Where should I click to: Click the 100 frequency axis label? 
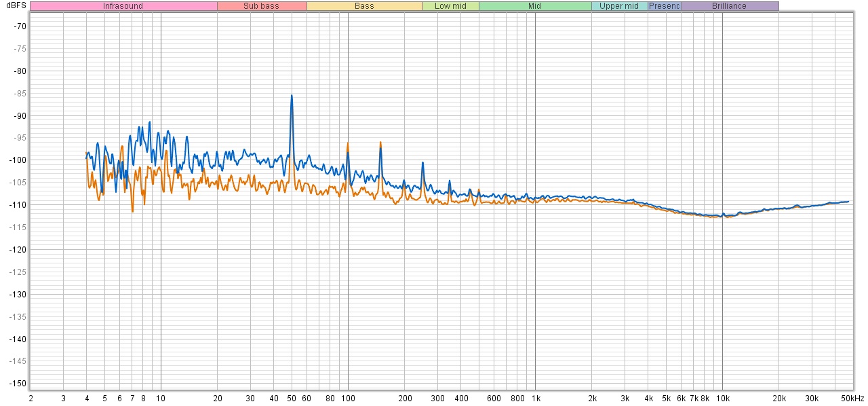pyautogui.click(x=349, y=398)
